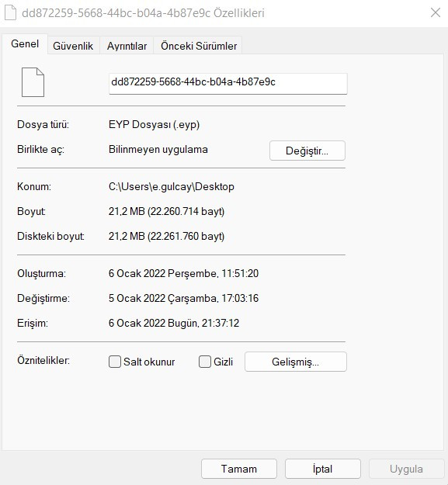Click the Bilinmeyen uygulama text
Viewport: 448px width, 485px height.
[158, 150]
